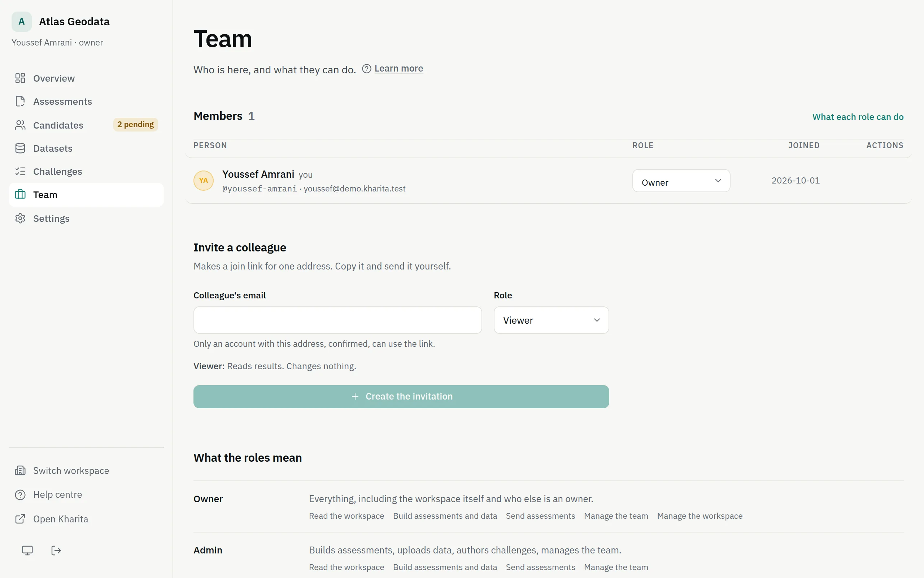Click the Admin role heading in roles list
The width and height of the screenshot is (924, 578).
tap(208, 550)
